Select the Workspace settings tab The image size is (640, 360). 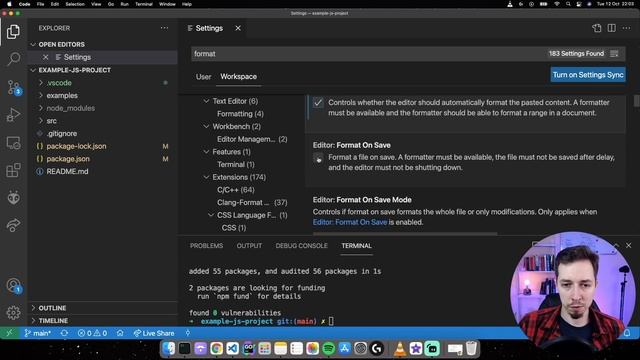click(238, 77)
